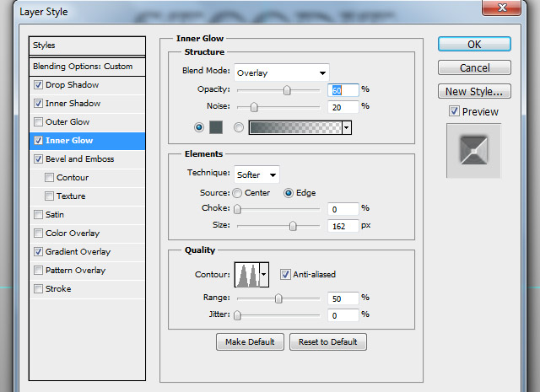
Task: Open the Styles presets section
Action: click(87, 46)
